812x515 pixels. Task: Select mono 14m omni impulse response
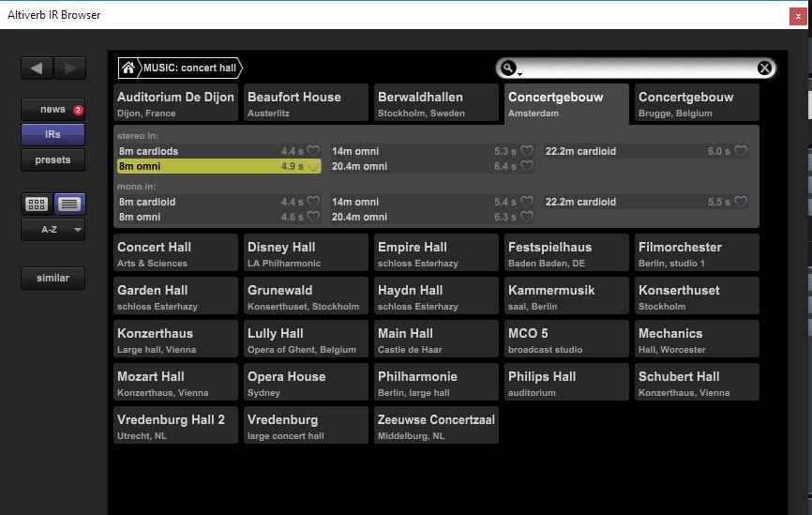pos(432,202)
